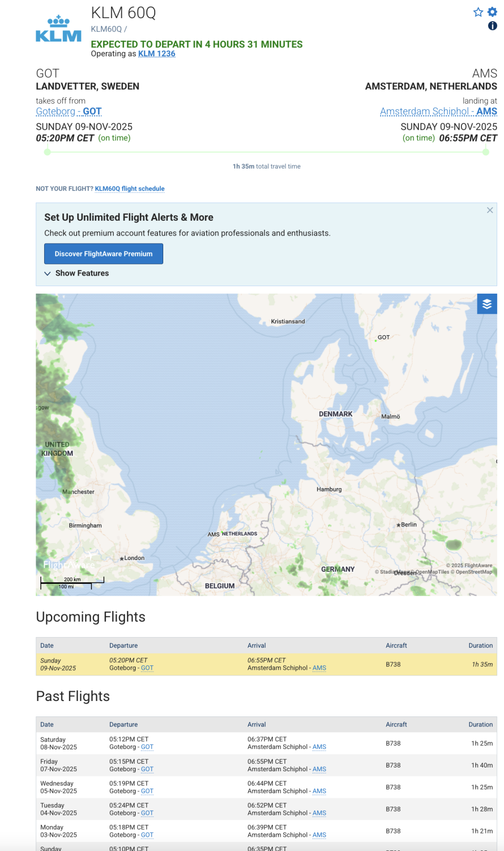
Task: Click Discover FlightAware Premium button
Action: (104, 254)
